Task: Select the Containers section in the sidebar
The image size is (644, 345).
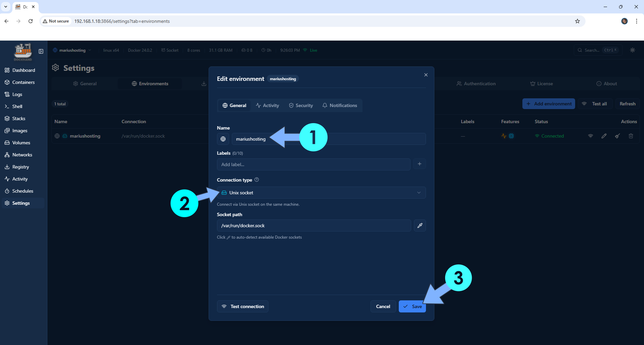Action: pos(24,82)
